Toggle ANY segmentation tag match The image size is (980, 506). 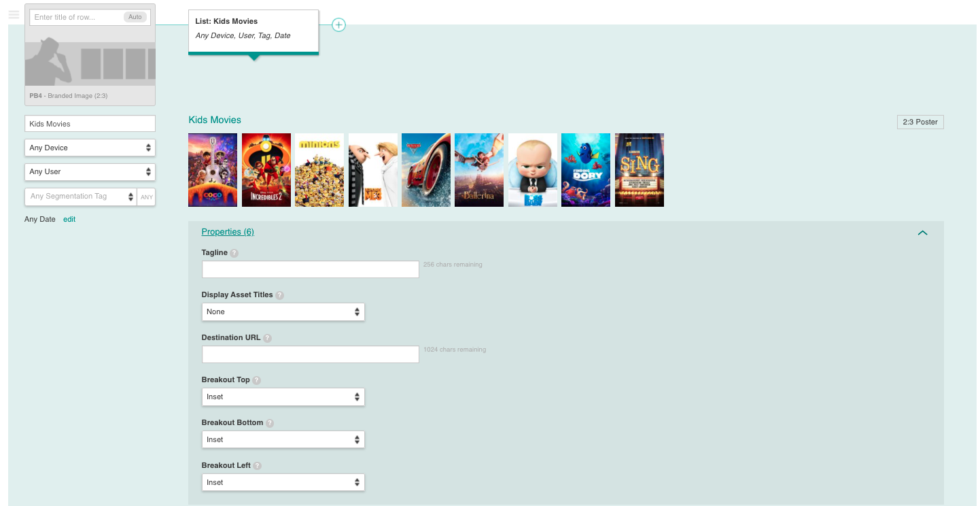[x=147, y=197]
